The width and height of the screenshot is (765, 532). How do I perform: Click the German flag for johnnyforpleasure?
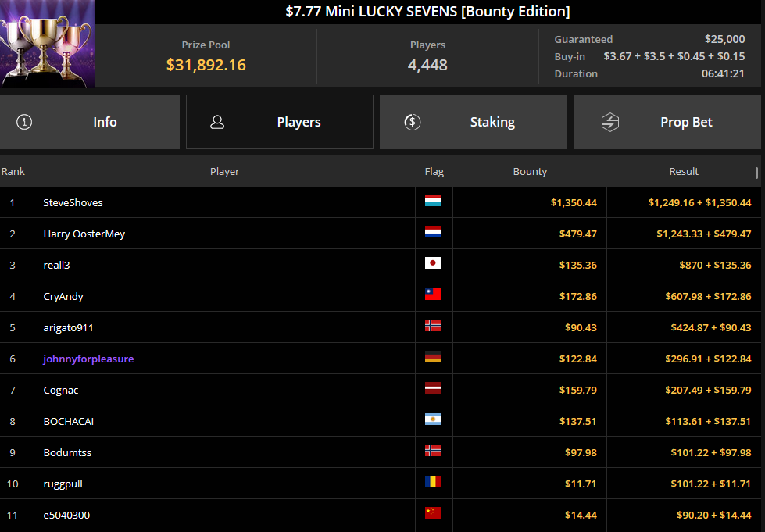[433, 357]
